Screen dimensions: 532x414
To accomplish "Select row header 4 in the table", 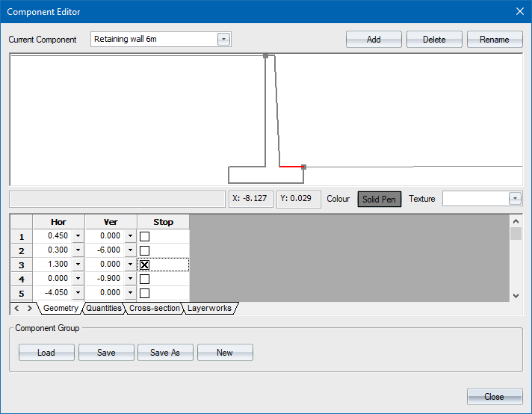I will click(x=21, y=279).
